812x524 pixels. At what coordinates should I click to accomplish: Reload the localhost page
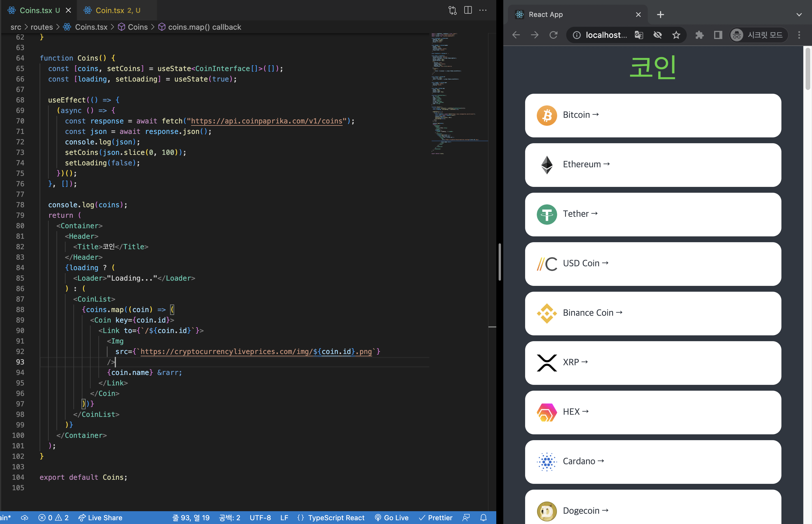(553, 35)
